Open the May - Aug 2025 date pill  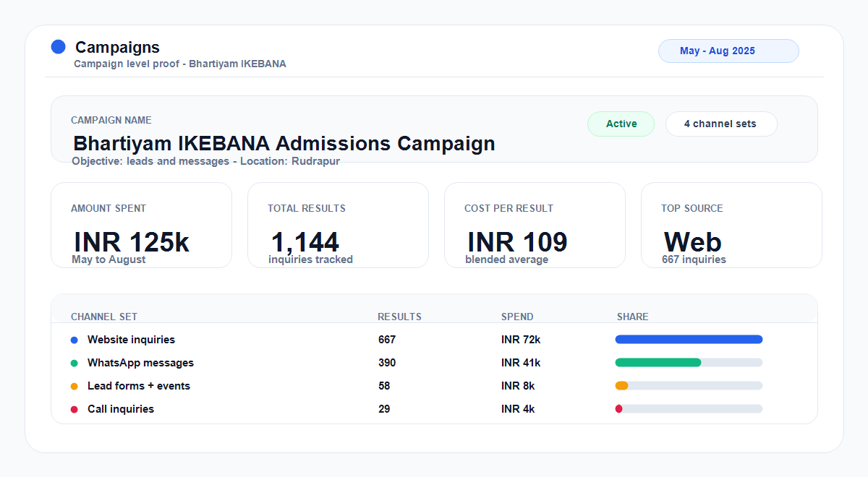pos(728,51)
